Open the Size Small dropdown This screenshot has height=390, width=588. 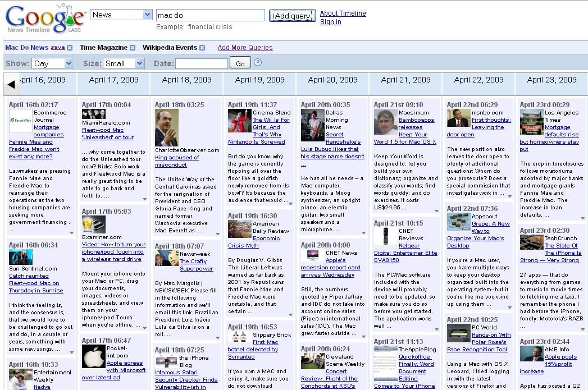click(x=124, y=63)
